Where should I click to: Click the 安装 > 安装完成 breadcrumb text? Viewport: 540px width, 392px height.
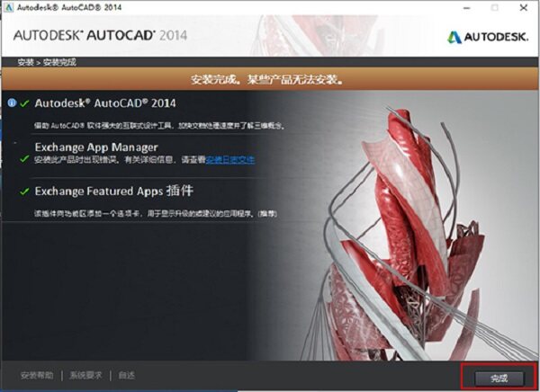47,62
